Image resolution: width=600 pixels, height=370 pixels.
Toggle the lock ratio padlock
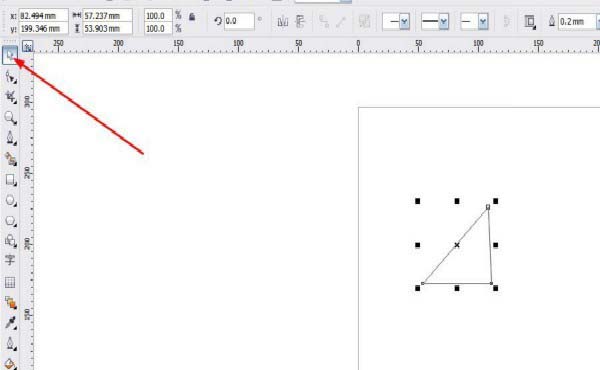192,16
